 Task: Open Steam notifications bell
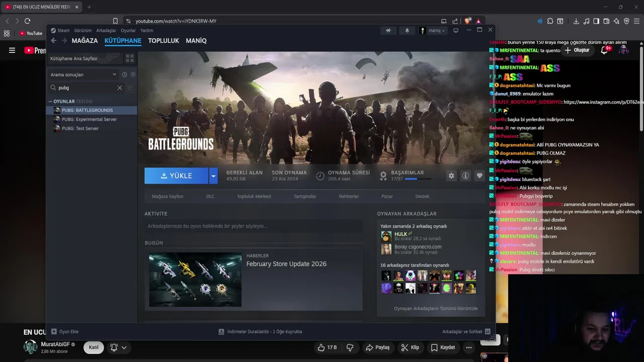407,31
